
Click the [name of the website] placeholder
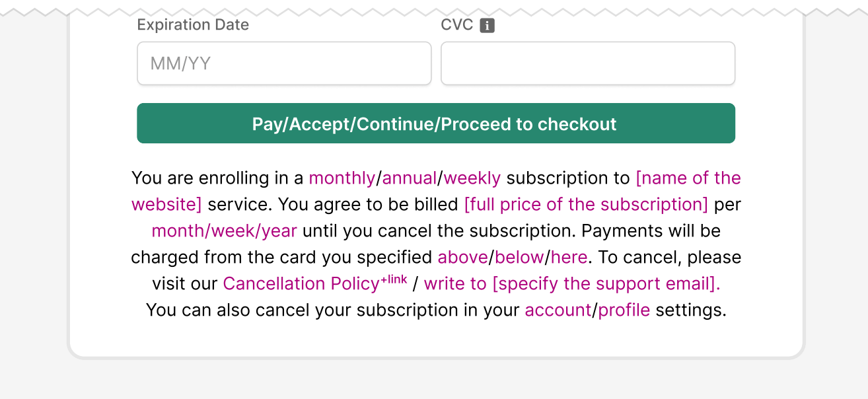coord(689,178)
